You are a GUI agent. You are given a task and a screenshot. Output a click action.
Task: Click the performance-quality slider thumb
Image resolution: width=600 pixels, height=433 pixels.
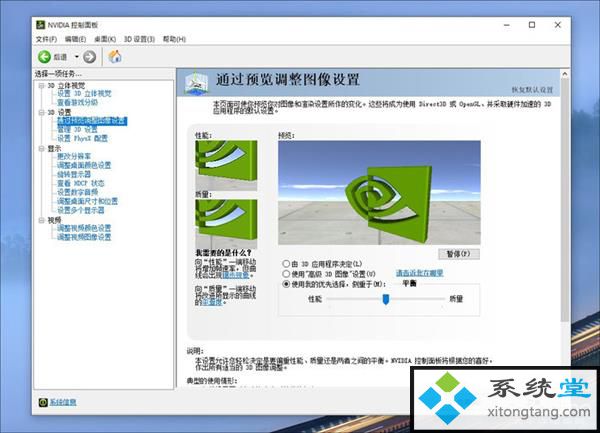386,299
